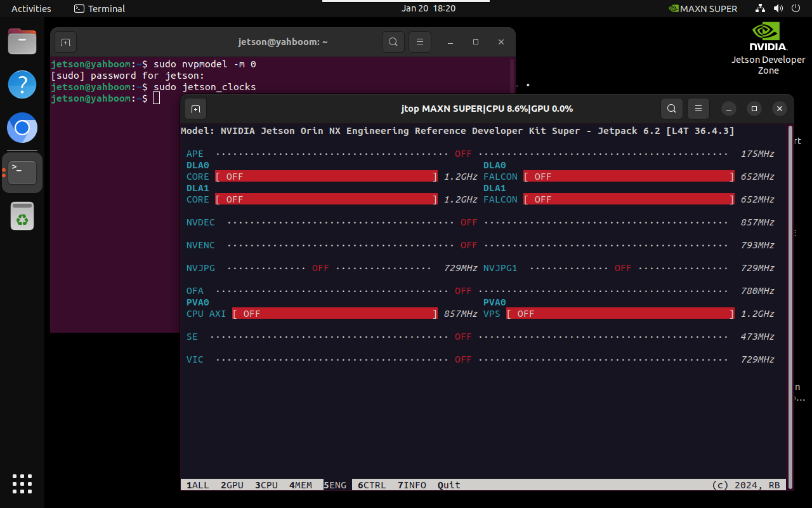This screenshot has width=812, height=508.
Task: Click DLA0 CORE OFF bar
Action: click(326, 177)
